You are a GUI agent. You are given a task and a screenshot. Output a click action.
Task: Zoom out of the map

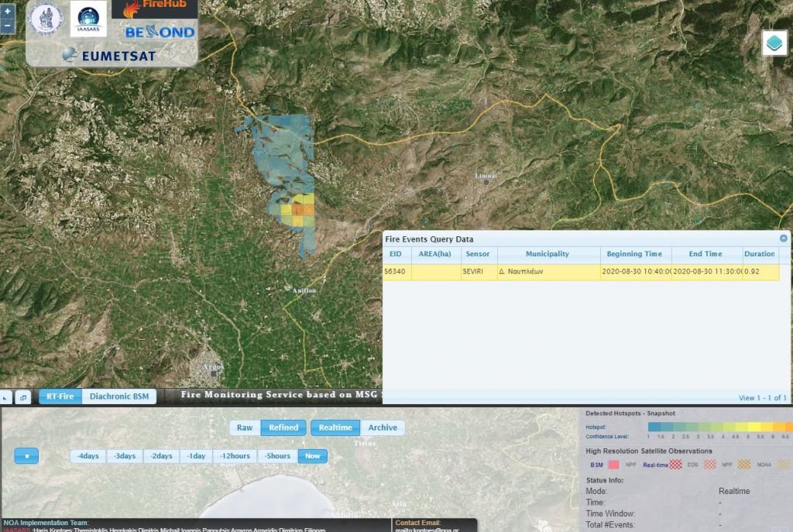click(8, 26)
